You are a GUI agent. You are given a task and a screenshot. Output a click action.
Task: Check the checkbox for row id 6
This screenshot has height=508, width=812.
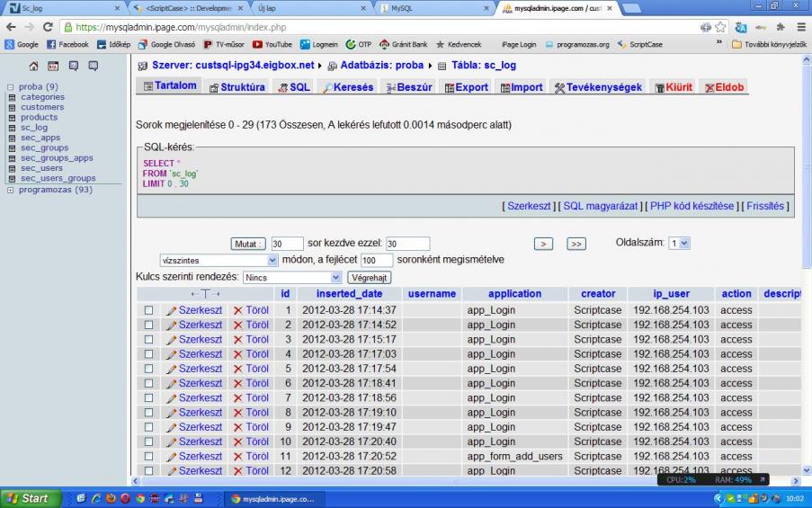pos(148,383)
